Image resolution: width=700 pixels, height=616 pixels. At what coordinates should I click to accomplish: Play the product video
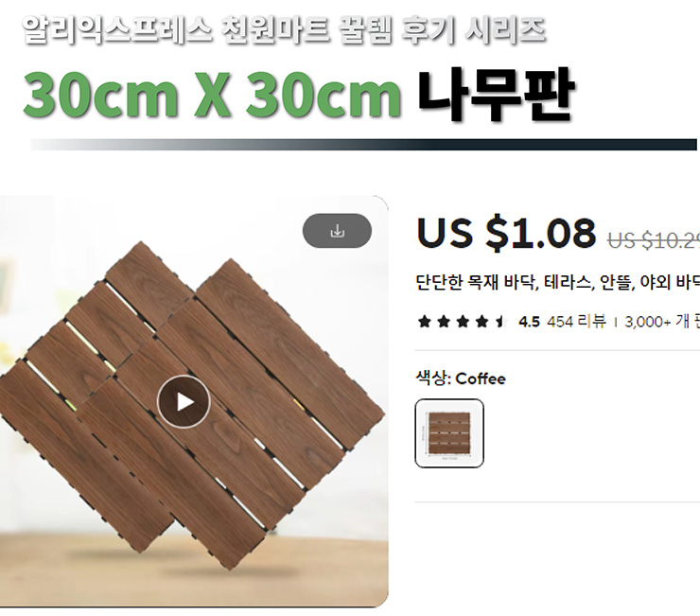click(x=184, y=401)
